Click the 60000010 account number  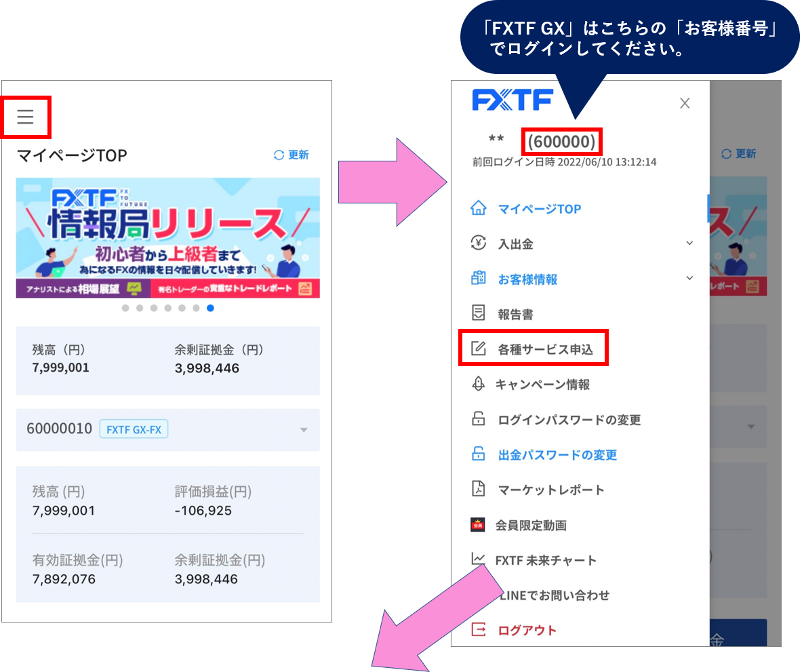[60, 429]
